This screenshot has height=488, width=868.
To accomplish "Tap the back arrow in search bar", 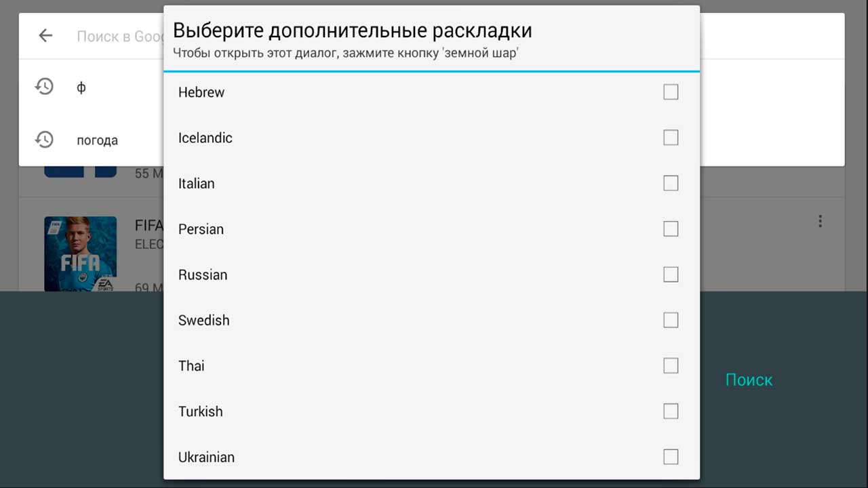I will [45, 36].
